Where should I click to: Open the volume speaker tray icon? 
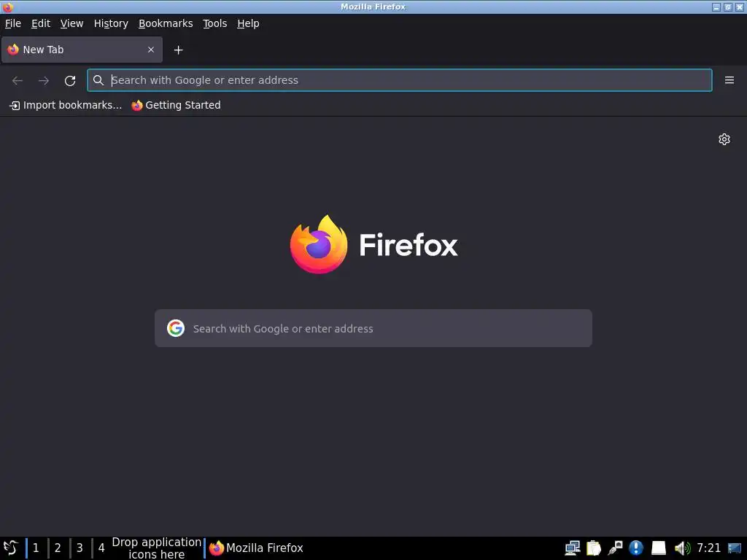[x=682, y=548]
